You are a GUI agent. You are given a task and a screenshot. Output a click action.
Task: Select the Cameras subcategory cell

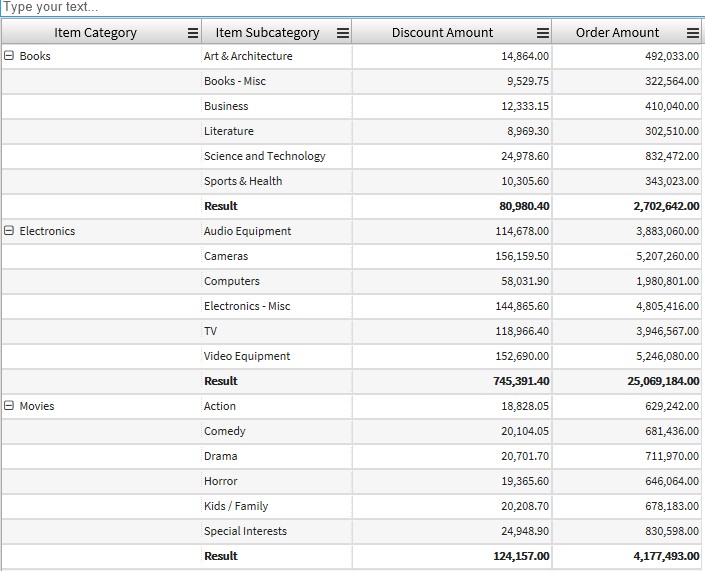[226, 256]
